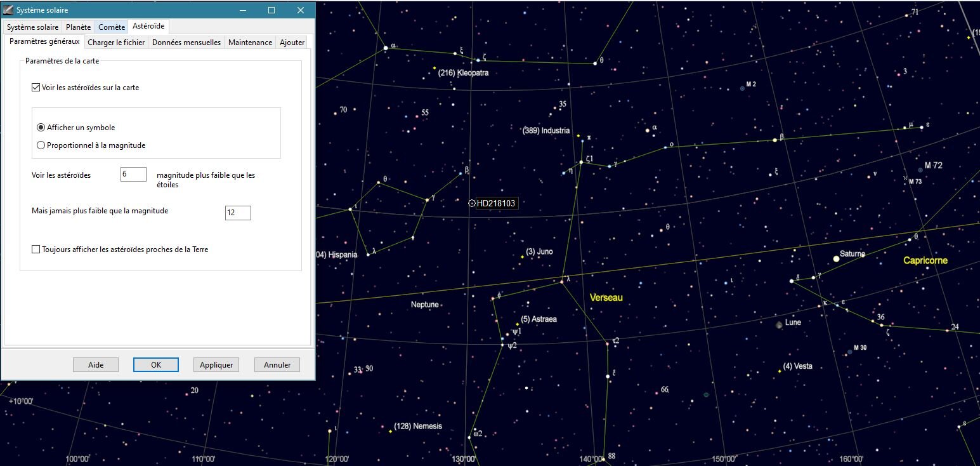The image size is (980, 466).
Task: Select Proportionnel à la magnitude option
Action: [x=91, y=145]
